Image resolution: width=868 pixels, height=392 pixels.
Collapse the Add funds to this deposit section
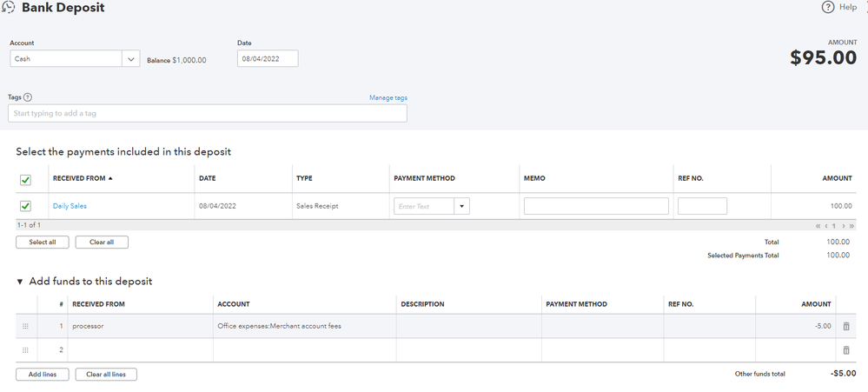click(x=20, y=282)
